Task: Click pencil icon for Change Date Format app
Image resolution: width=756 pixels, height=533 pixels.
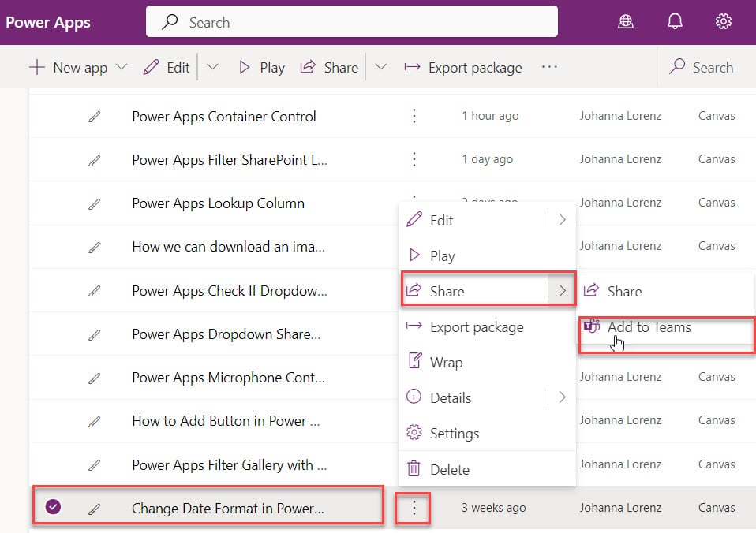Action: click(95, 509)
